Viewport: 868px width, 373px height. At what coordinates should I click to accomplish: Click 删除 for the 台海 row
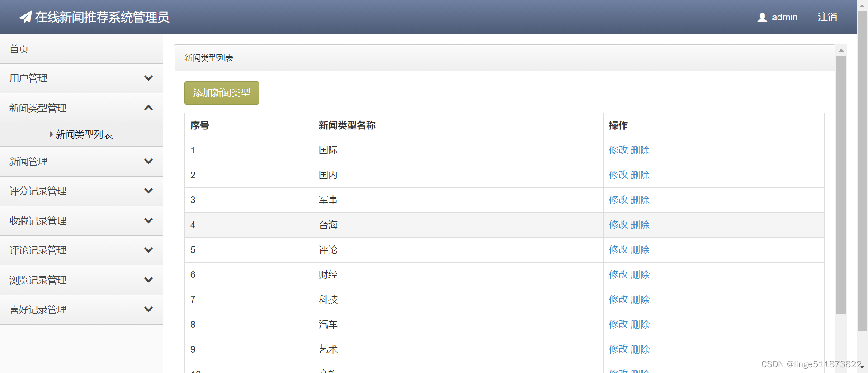640,225
